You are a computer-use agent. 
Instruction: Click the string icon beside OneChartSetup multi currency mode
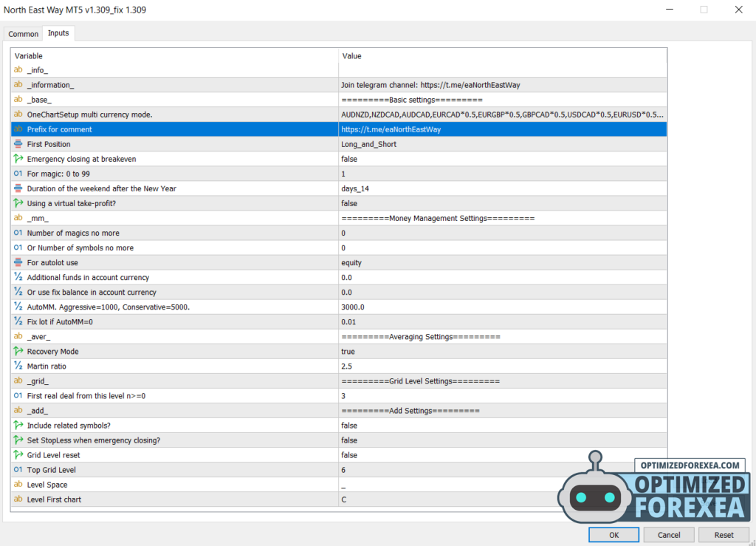click(18, 115)
